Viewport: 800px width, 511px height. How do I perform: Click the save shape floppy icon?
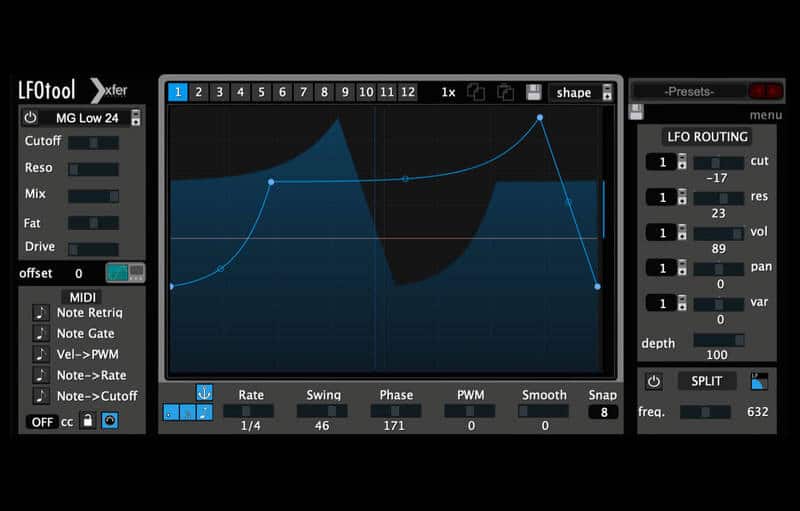click(x=534, y=92)
